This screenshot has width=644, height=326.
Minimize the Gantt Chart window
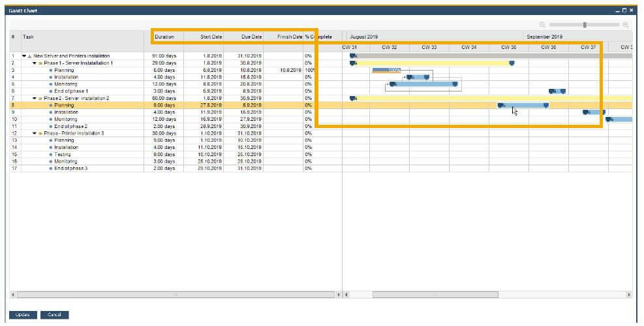coord(618,10)
